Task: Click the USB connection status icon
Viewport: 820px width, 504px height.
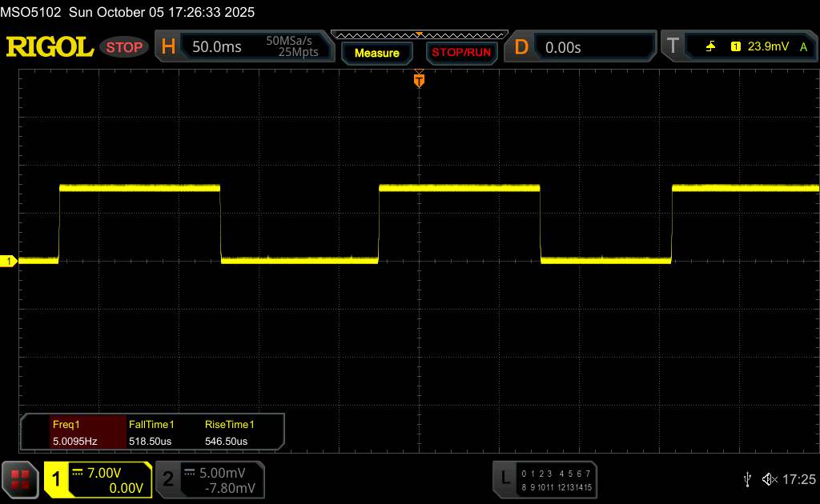Action: point(747,479)
